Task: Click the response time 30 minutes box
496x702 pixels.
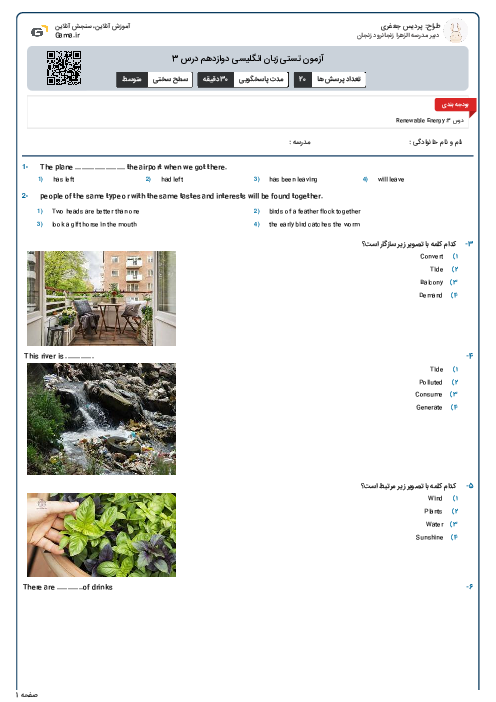Action: (243, 79)
